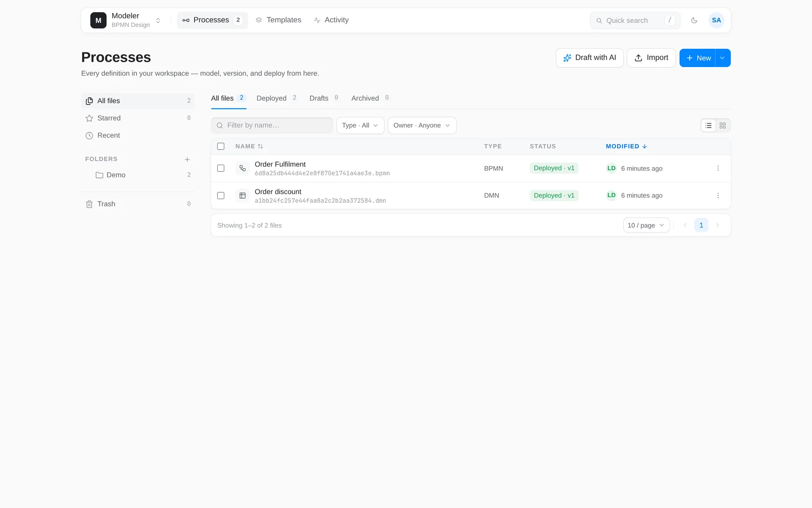812x508 pixels.
Task: Click the TYPE column header
Action: pos(493,146)
